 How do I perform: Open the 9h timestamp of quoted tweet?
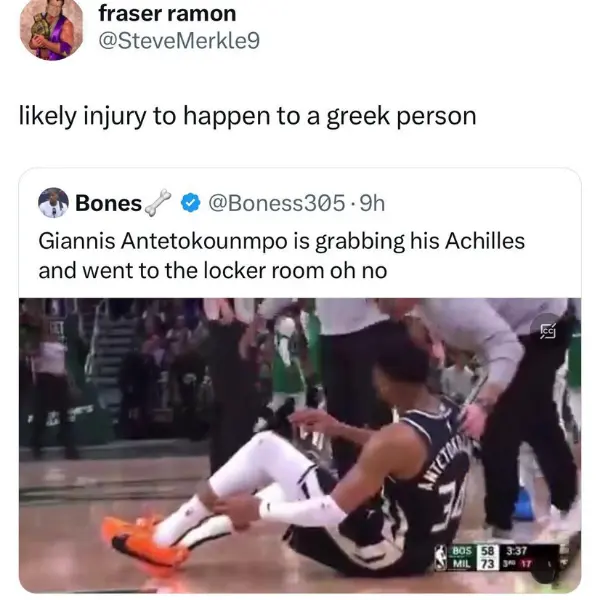(372, 203)
